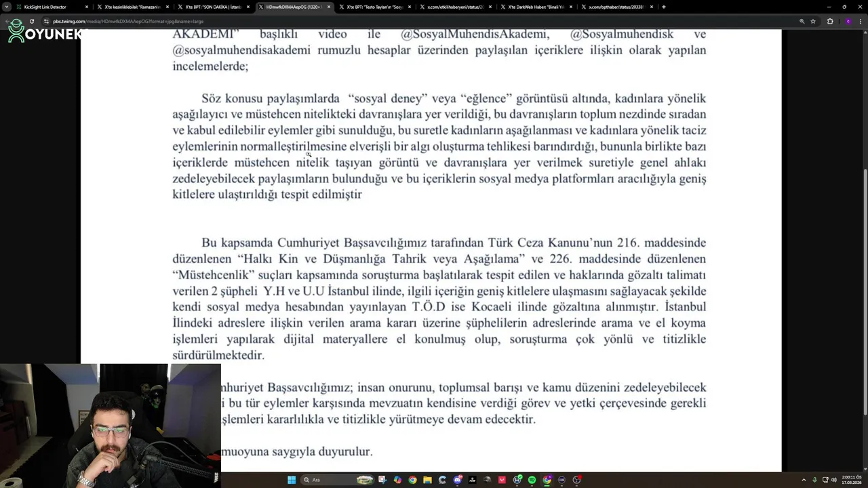Open the black-tile app icon on taskbar
Screen dimensions: 868x488
[473, 480]
